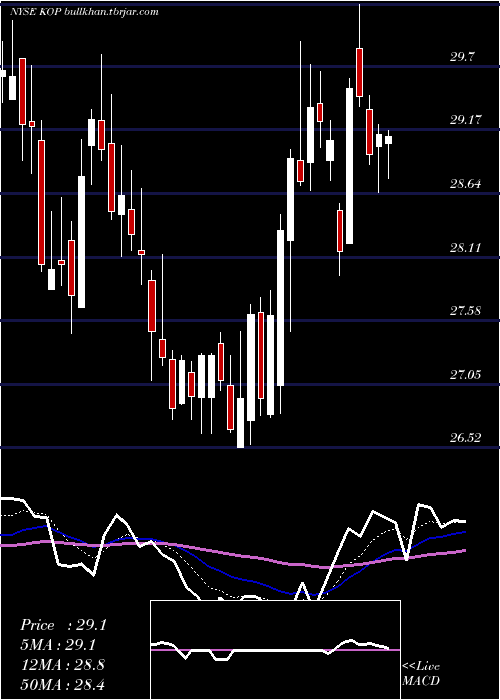Click the '5MA : 29.1' readout

click(x=58, y=645)
